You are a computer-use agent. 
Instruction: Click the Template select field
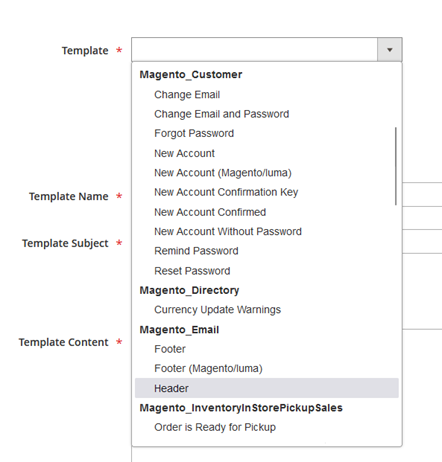[267, 50]
